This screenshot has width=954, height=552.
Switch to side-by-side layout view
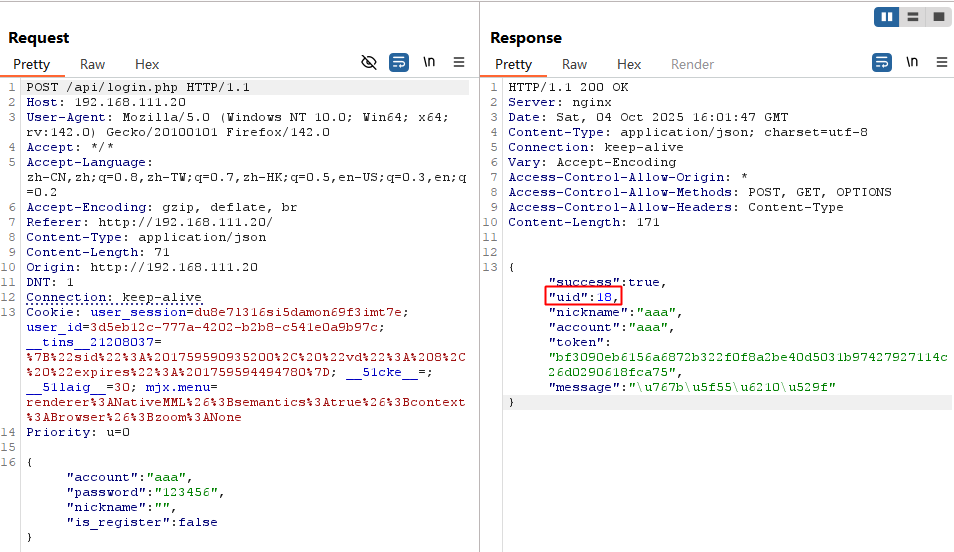point(886,17)
